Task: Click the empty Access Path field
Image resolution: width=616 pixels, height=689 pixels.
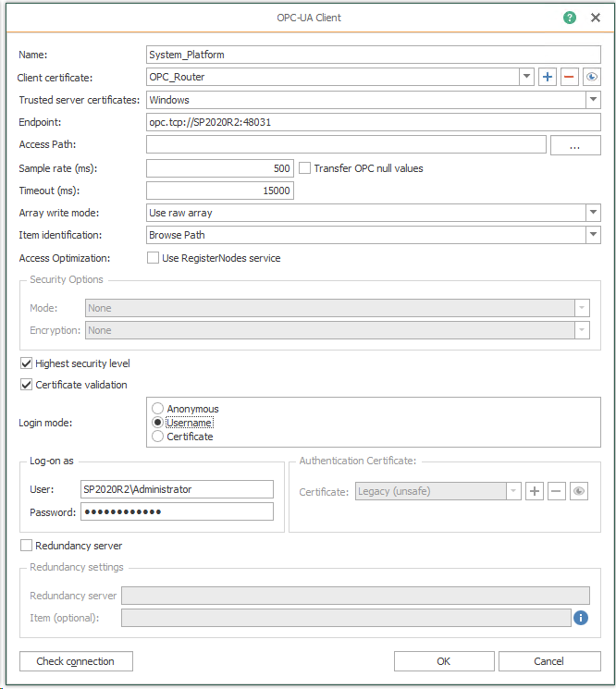Action: 346,144
